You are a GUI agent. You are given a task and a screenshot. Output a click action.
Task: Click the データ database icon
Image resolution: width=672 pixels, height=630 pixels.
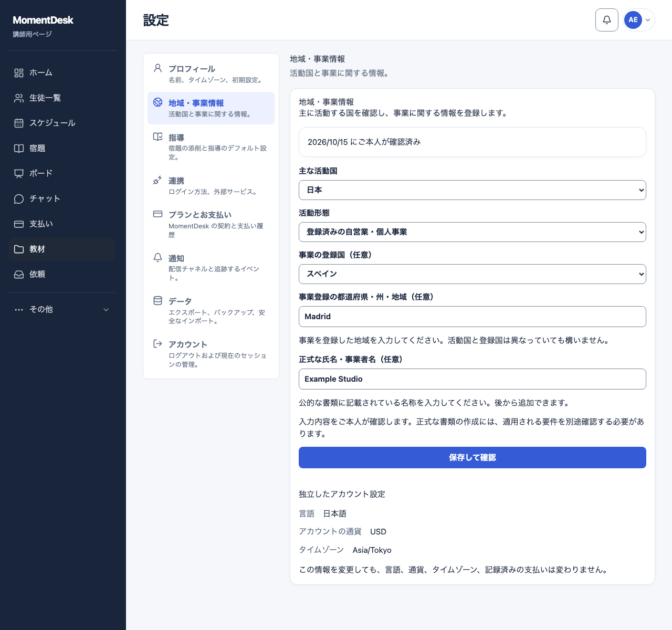157,301
